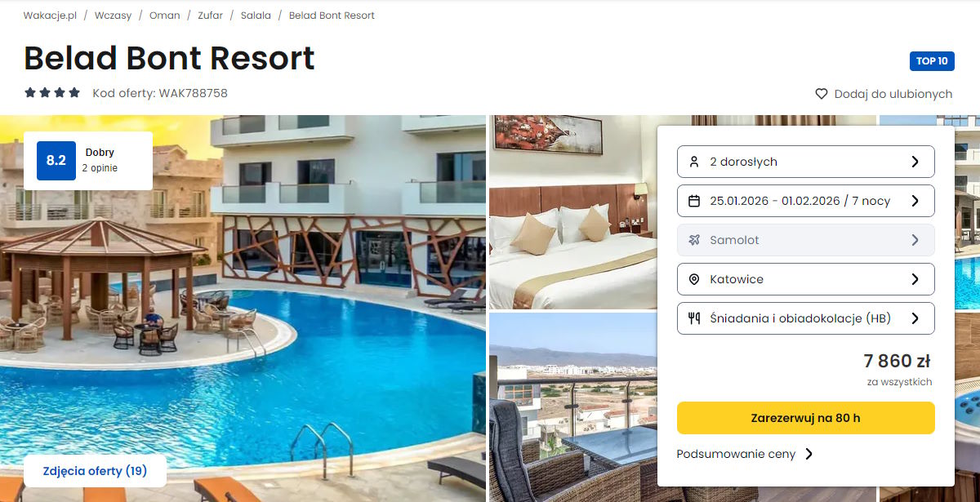Open the hotel bedroom photo thumbnail

pyautogui.click(x=572, y=212)
